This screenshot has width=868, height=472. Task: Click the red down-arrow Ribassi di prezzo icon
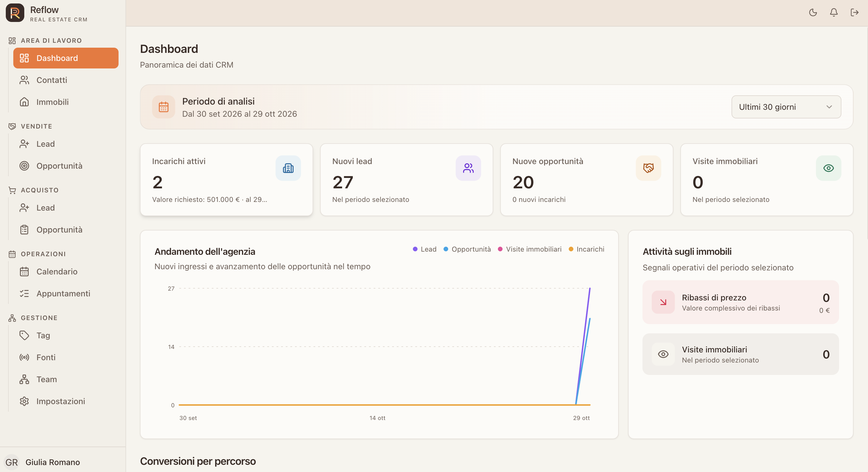click(663, 302)
